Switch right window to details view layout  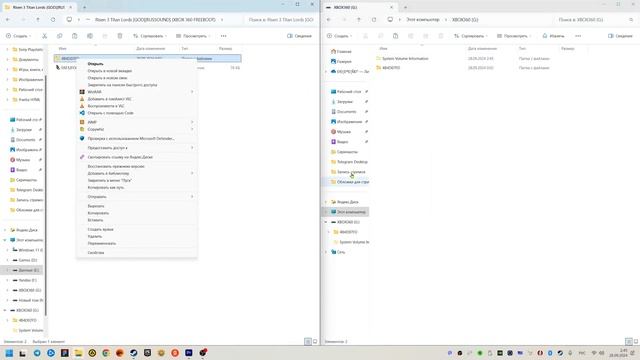point(629,342)
